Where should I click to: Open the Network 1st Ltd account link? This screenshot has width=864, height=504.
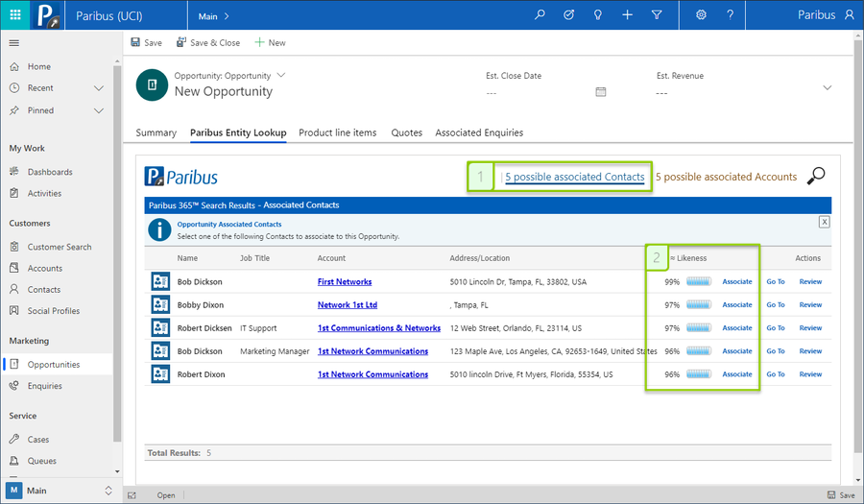point(348,304)
